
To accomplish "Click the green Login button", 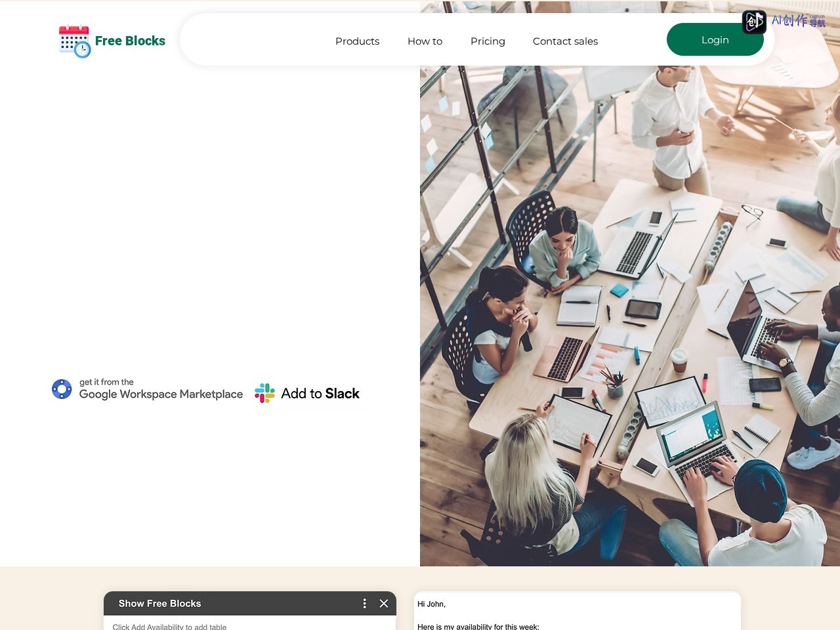I will (715, 39).
